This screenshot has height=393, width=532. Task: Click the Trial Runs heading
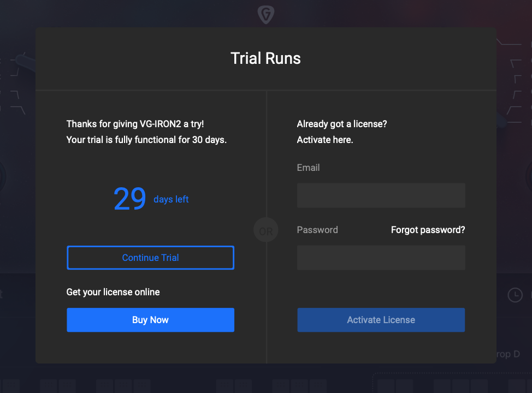(265, 58)
